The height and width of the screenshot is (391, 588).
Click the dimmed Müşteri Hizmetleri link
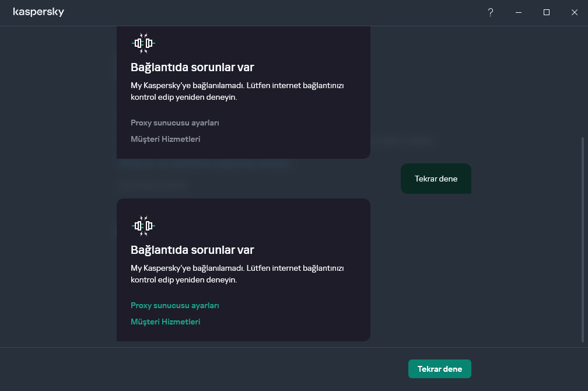(x=166, y=139)
